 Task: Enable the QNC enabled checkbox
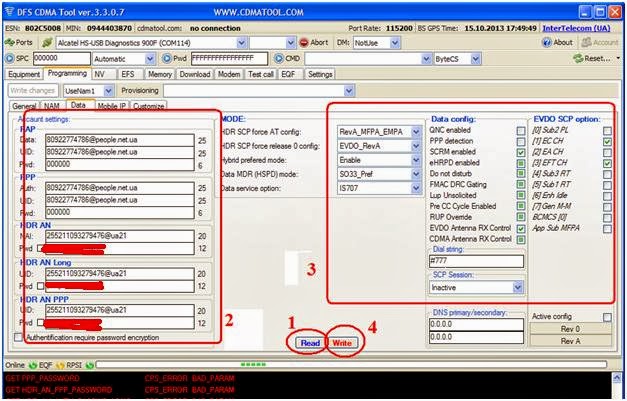[521, 131]
